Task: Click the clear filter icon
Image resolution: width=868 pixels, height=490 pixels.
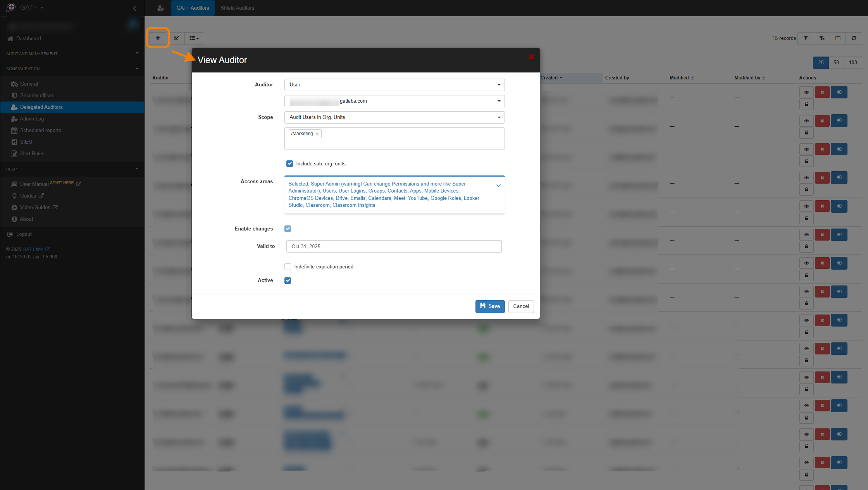Action: (x=821, y=38)
